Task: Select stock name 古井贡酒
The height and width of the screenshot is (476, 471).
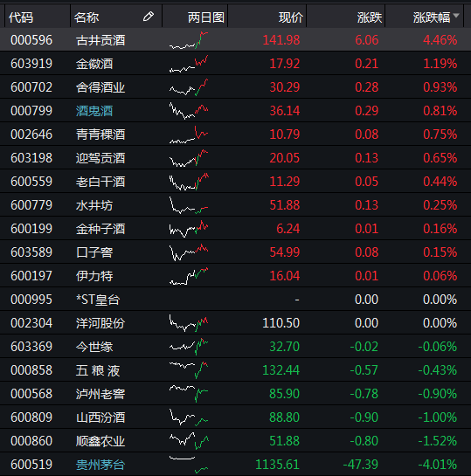Action: tap(100, 40)
